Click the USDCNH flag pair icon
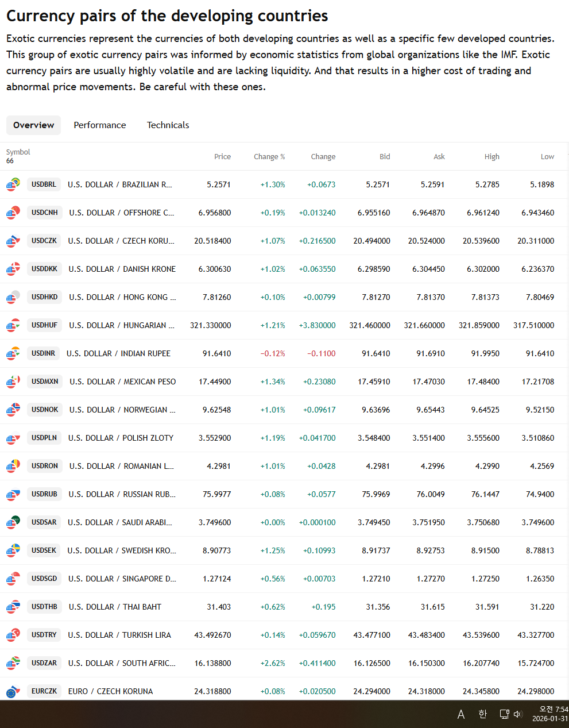569x728 pixels. tap(13, 213)
